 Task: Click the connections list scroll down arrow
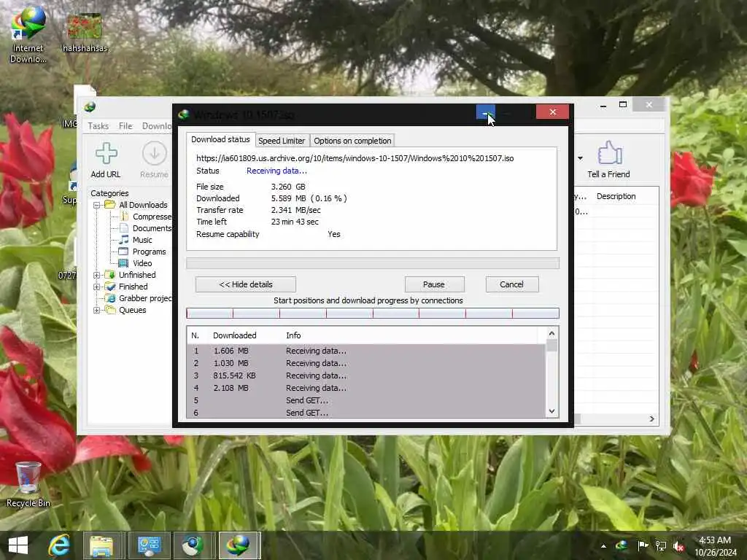pyautogui.click(x=551, y=411)
